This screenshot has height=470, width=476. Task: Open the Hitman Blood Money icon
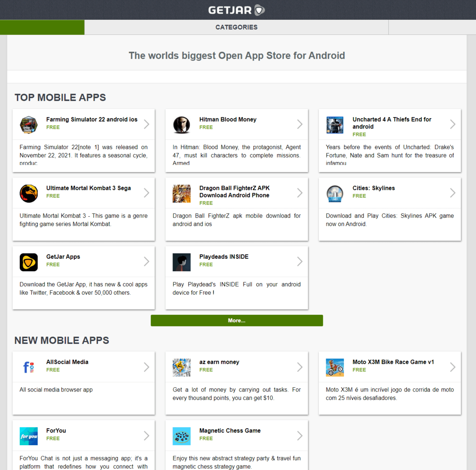click(x=182, y=125)
